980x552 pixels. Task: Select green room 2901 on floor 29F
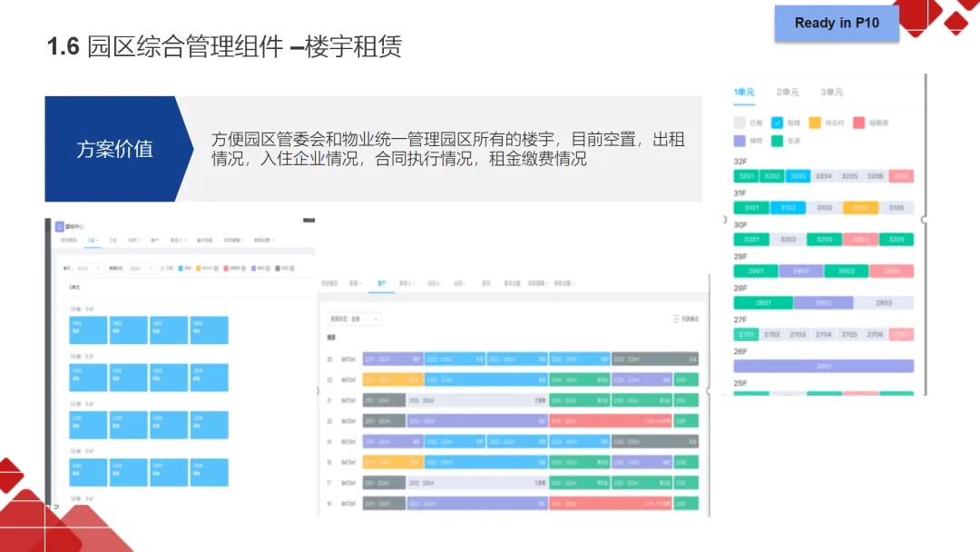point(756,271)
